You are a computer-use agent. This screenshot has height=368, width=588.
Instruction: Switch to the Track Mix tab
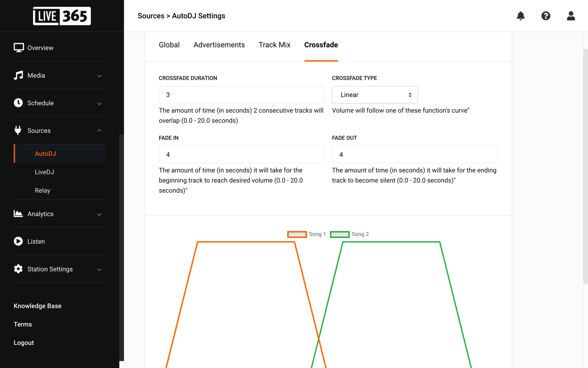click(275, 45)
